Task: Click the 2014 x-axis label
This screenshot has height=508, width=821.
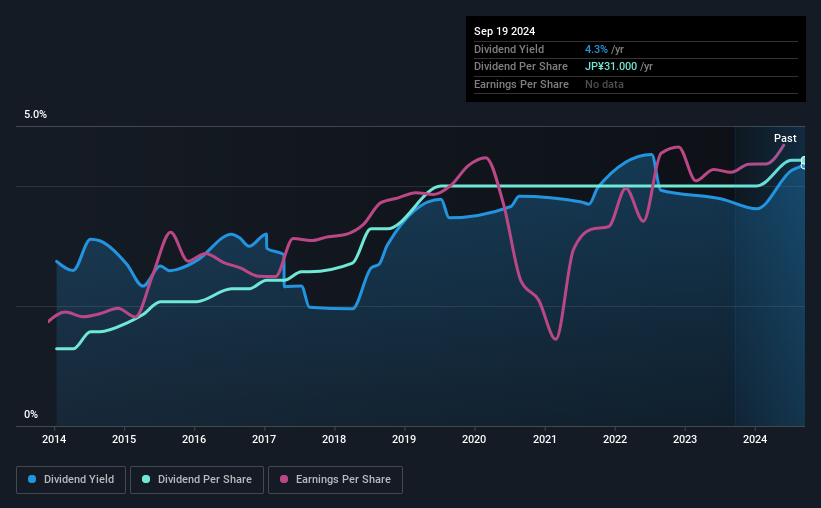Action: (54, 439)
